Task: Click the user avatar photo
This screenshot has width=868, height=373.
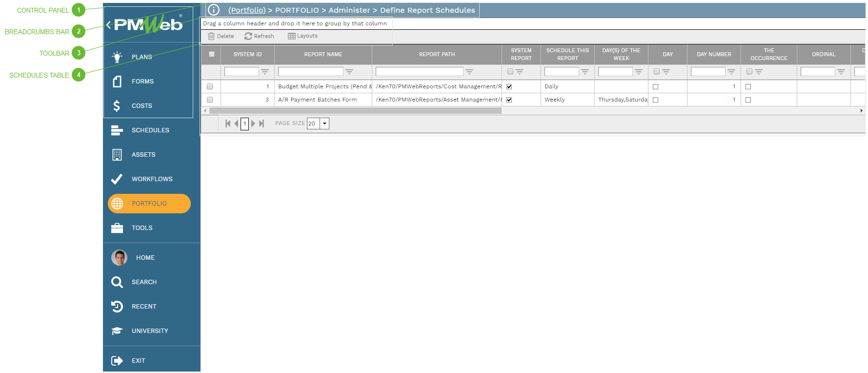Action: [x=119, y=257]
